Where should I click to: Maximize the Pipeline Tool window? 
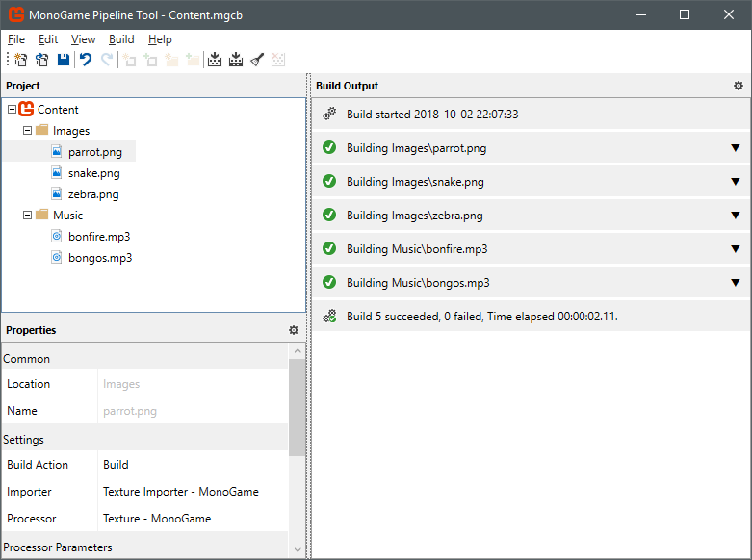tap(685, 14)
